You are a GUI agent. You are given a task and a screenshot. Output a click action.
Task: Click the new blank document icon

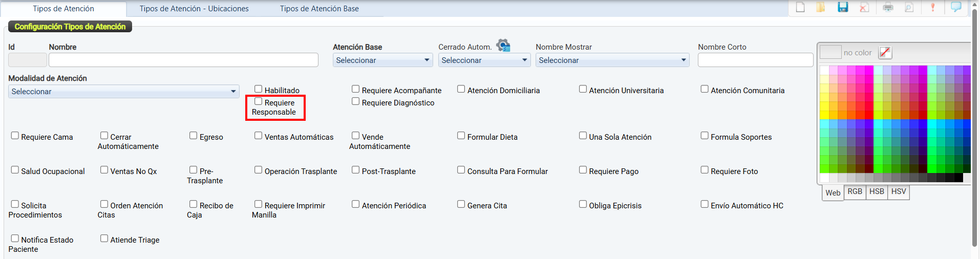(800, 7)
